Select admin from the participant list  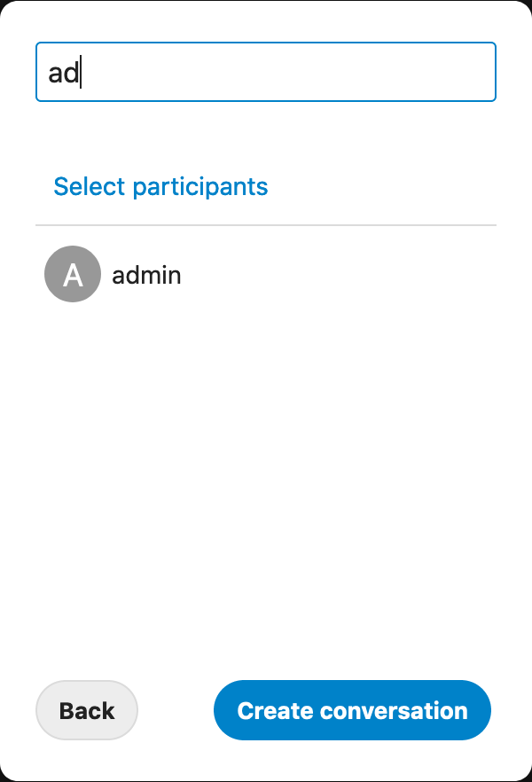(x=146, y=274)
